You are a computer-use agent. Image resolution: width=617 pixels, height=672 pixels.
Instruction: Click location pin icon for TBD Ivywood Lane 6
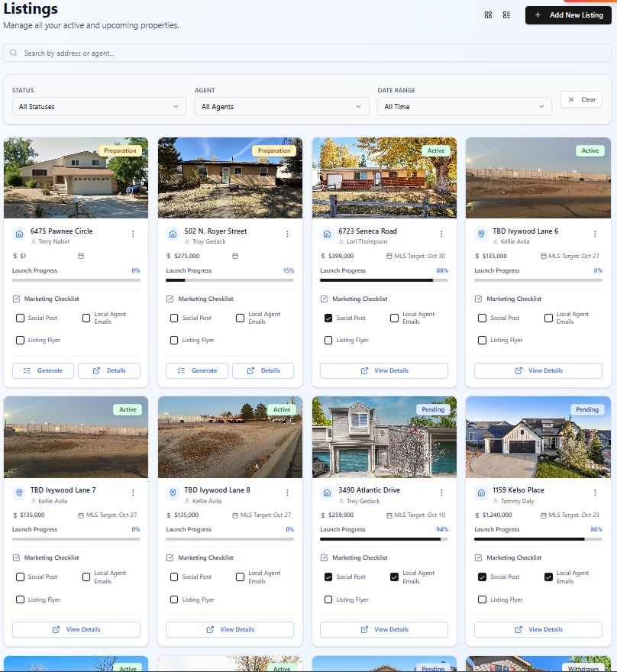point(481,234)
